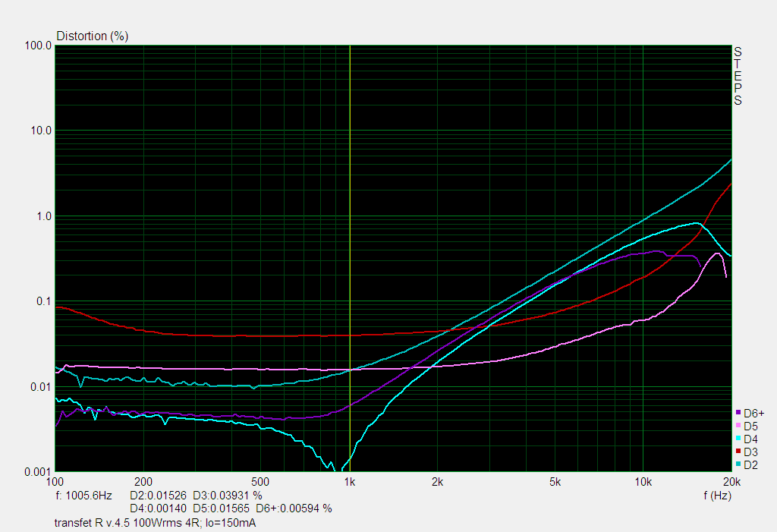The image size is (777, 532).
Task: Click the 10.0 y-axis label
Action: (x=41, y=131)
